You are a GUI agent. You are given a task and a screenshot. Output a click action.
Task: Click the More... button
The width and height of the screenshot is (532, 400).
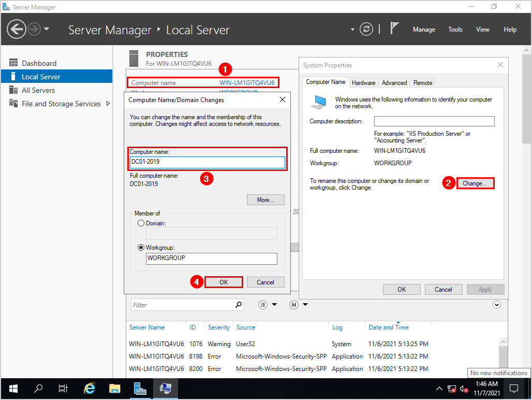[x=265, y=200]
